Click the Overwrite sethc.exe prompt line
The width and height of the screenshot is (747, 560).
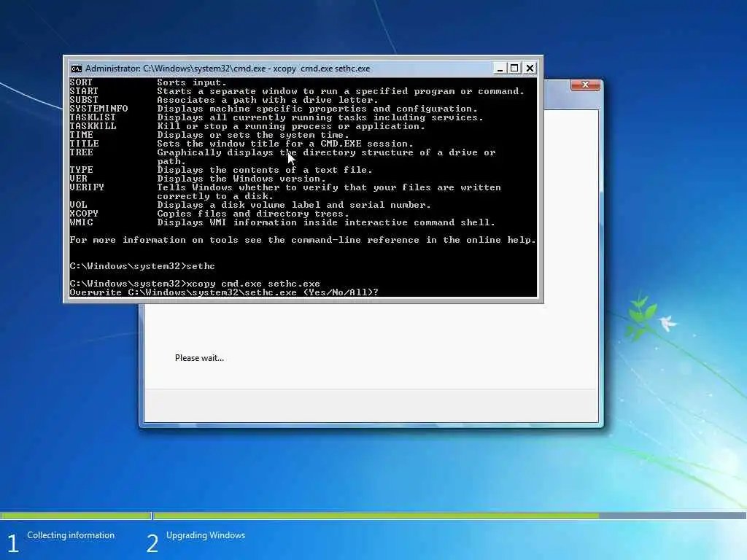point(224,292)
